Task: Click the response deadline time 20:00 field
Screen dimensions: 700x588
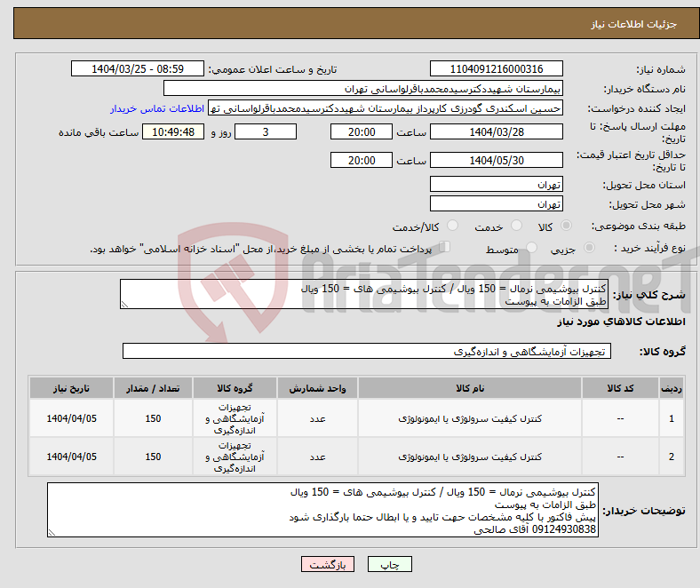Action: click(362, 131)
